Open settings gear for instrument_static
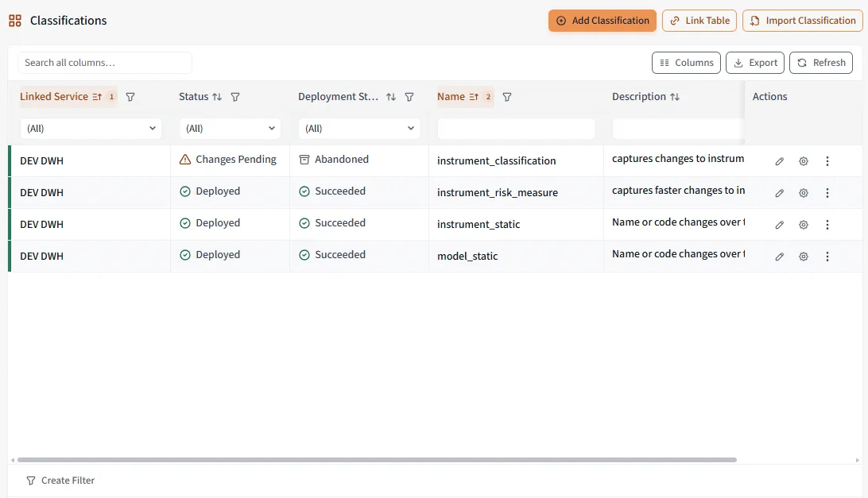Screen dimensions: 868x498 [x=804, y=225]
